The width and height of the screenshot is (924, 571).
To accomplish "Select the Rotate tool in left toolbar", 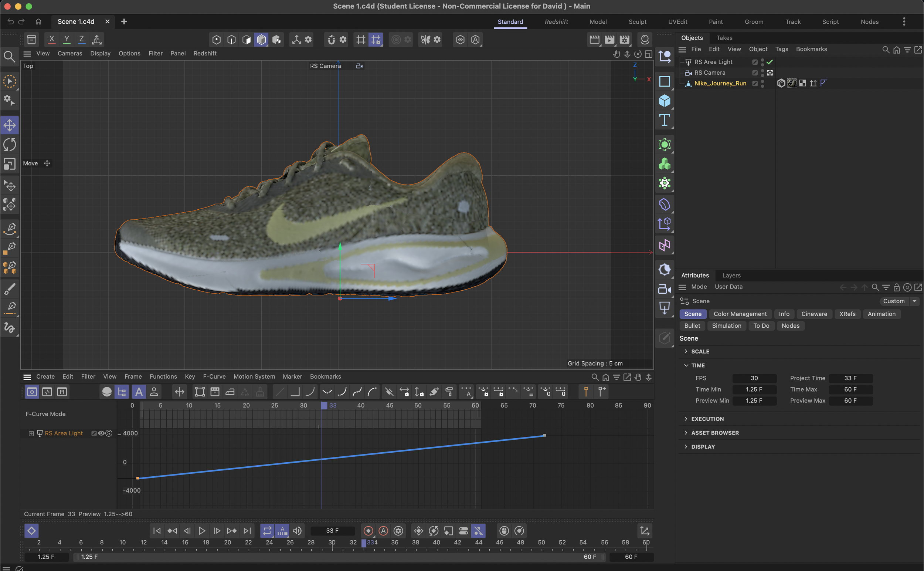I will coord(10,145).
